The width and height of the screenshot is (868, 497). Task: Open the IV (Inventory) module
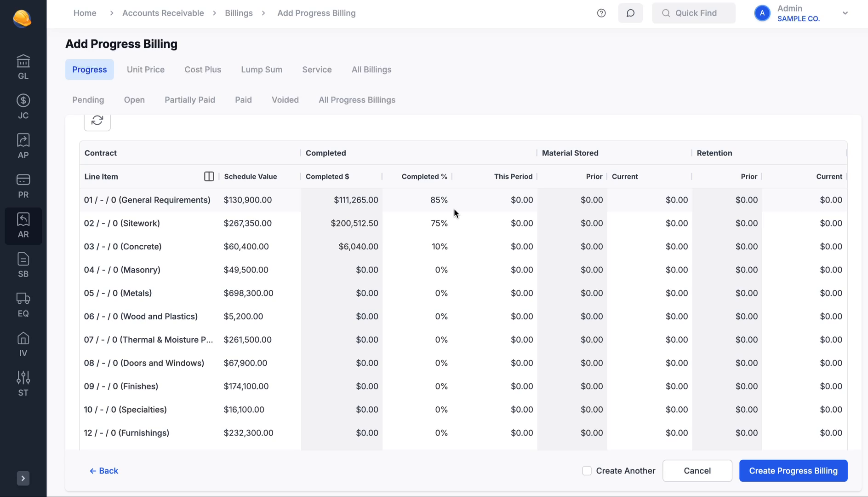pyautogui.click(x=23, y=343)
